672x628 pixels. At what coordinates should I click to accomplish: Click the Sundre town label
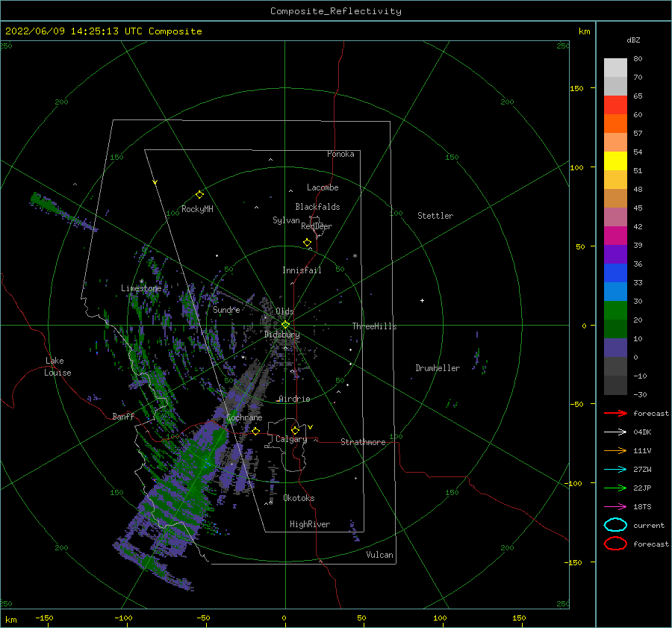(x=226, y=309)
